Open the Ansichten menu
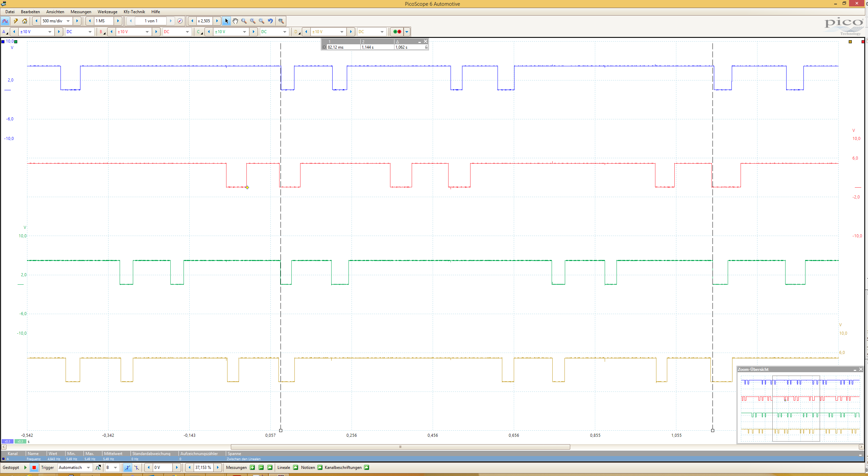Viewport: 868px width, 476px height. click(55, 11)
